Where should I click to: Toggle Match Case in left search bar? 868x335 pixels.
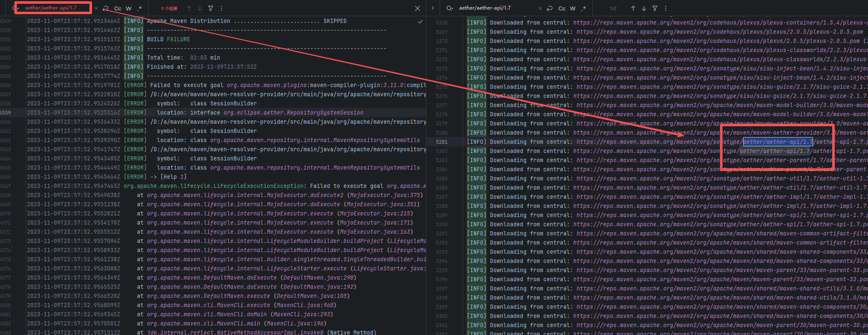118,8
